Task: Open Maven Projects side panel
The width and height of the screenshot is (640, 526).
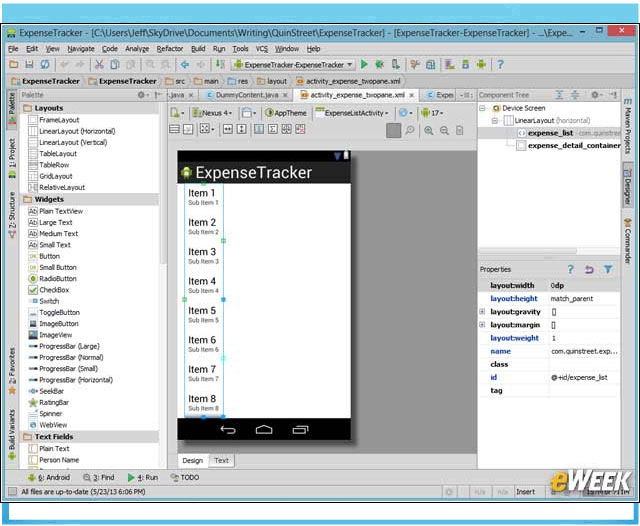Action: pyautogui.click(x=627, y=125)
